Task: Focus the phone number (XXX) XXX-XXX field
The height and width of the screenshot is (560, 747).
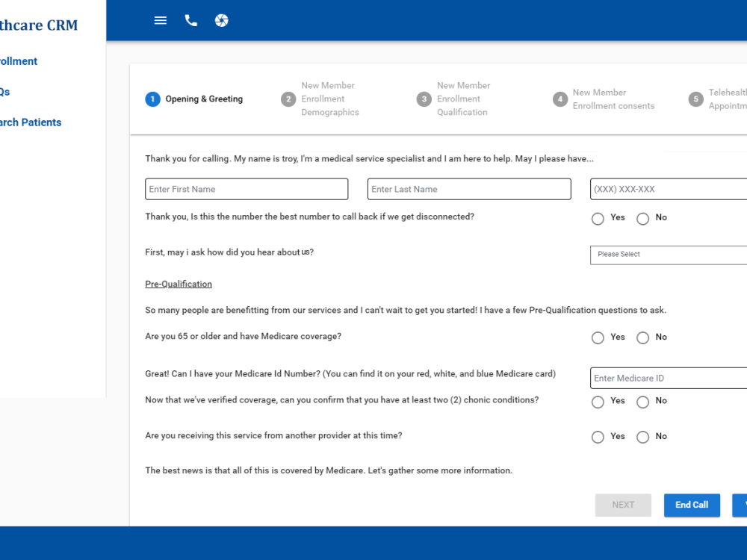Action: [669, 189]
